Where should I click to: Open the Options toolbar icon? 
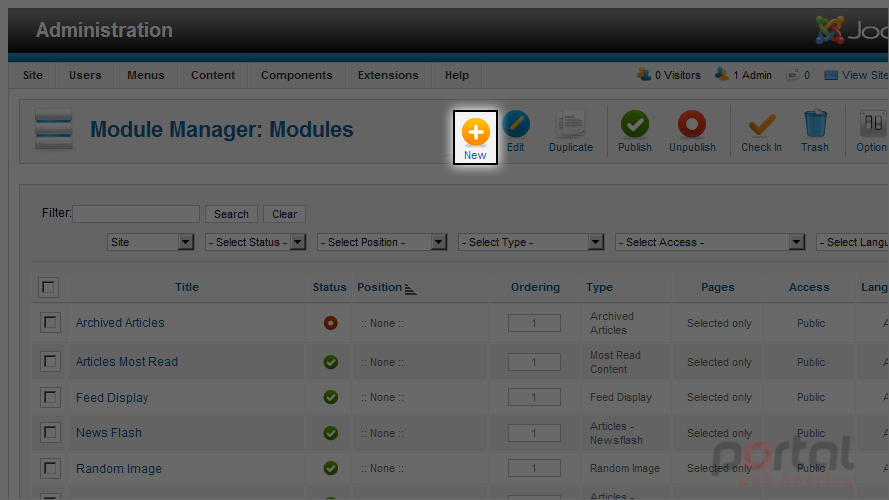[873, 124]
